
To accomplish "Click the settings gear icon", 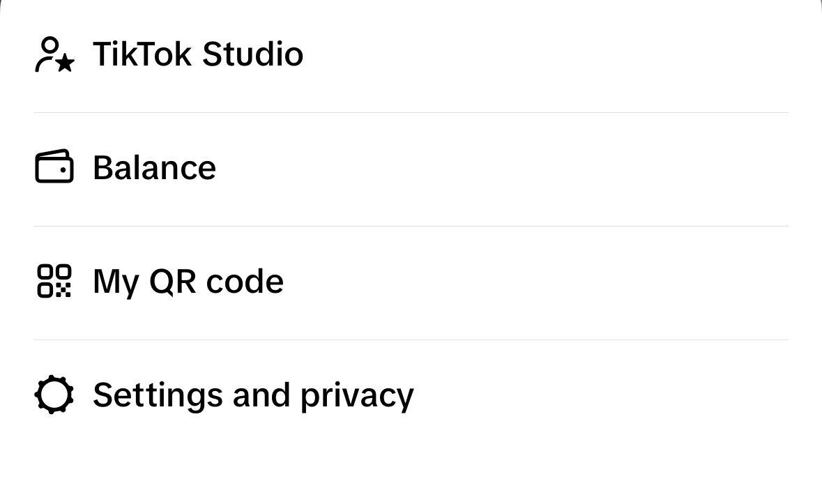I will pos(54,395).
